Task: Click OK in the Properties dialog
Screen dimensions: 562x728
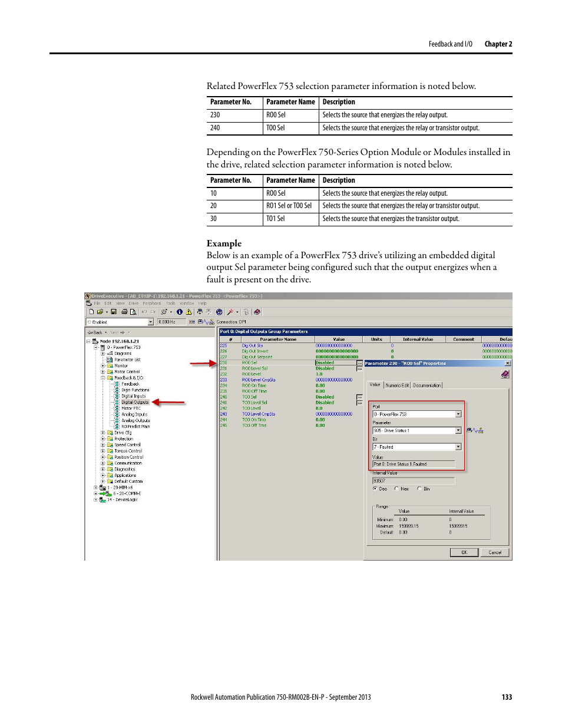Action: (464, 552)
